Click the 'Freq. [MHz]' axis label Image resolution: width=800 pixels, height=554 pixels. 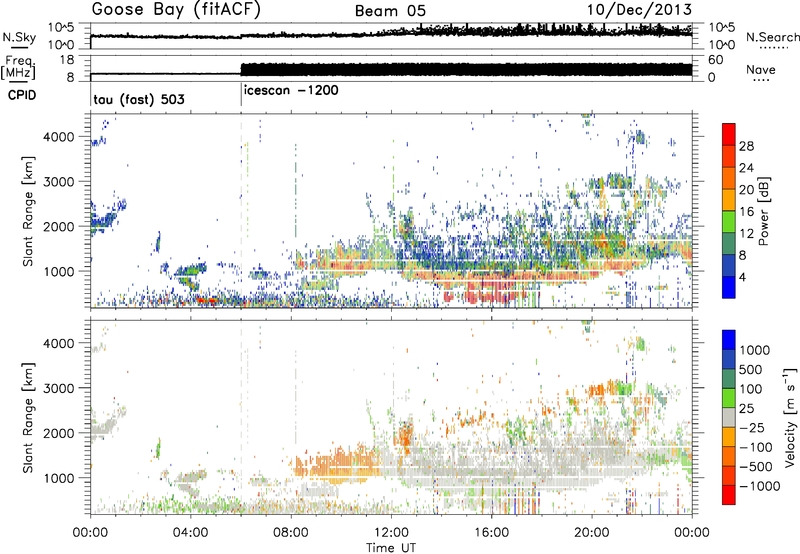pos(19,68)
